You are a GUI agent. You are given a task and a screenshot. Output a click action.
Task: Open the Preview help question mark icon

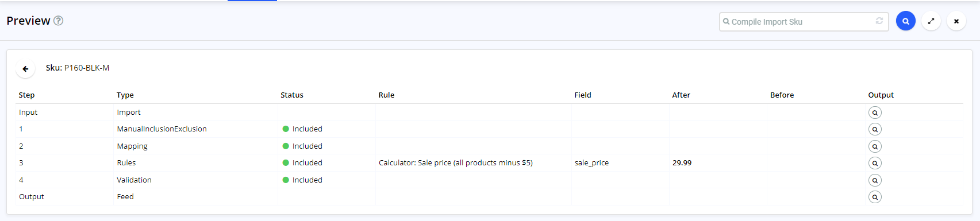[x=58, y=21]
